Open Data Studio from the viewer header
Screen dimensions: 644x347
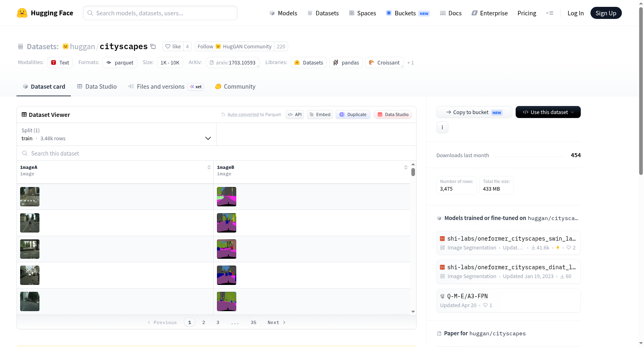point(393,114)
